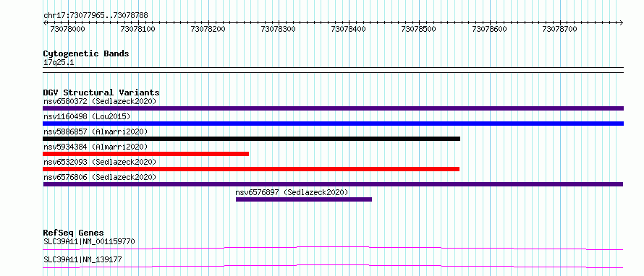Select the purple nsv6576806 variant bar
This screenshot has width=644, height=276.
pos(333,184)
